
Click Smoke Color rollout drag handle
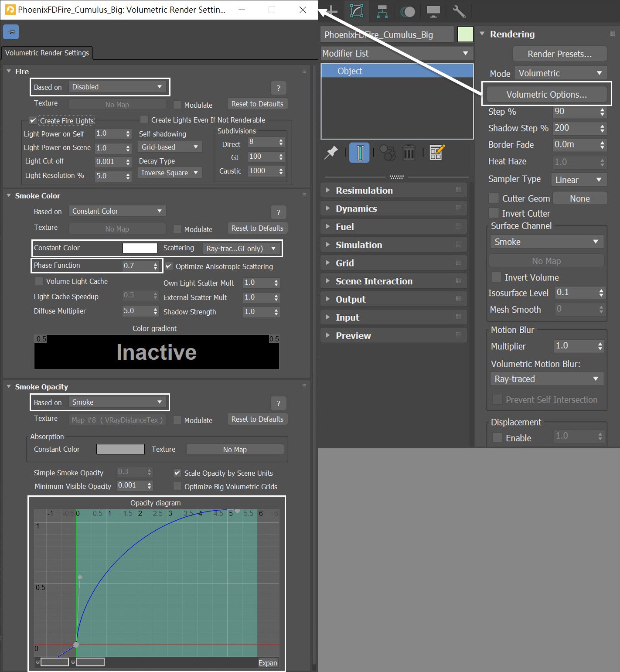[x=303, y=195]
